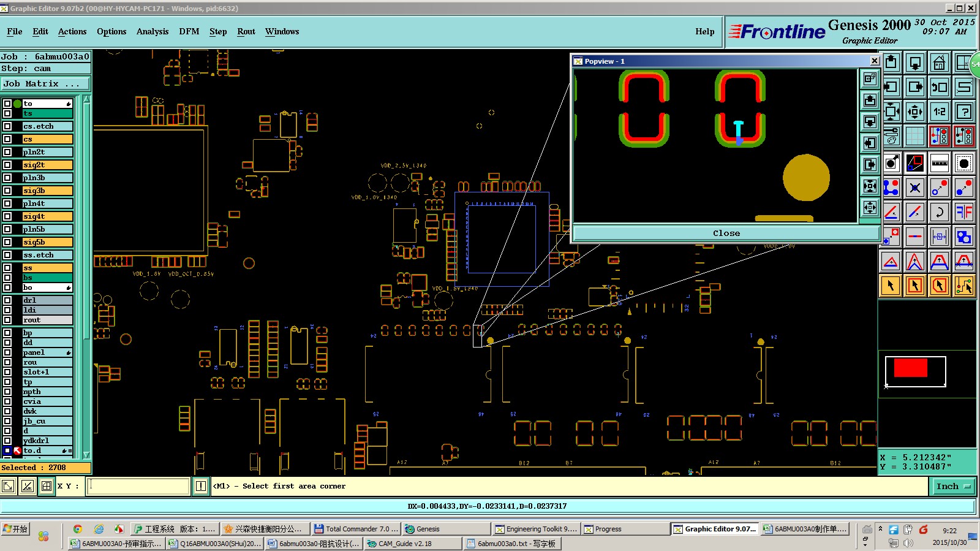Viewport: 980px width, 551px height.
Task: Open the DFM menu
Action: pos(189,32)
